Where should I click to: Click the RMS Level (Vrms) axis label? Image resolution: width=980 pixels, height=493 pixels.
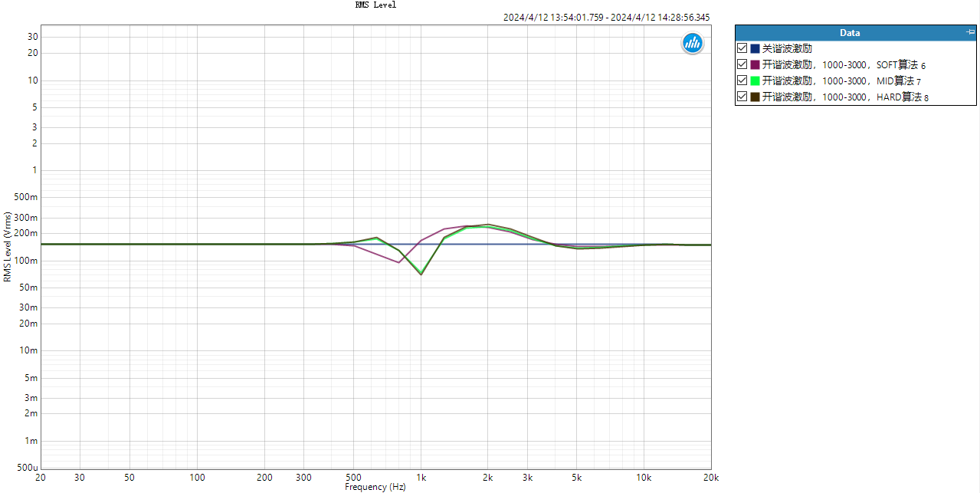click(x=8, y=246)
